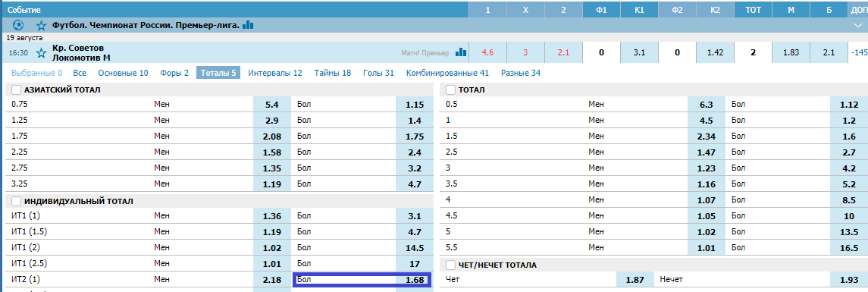Bet on home win odds 4.6
Image resolution: width=868 pixels, height=292 pixels.
[x=487, y=52]
